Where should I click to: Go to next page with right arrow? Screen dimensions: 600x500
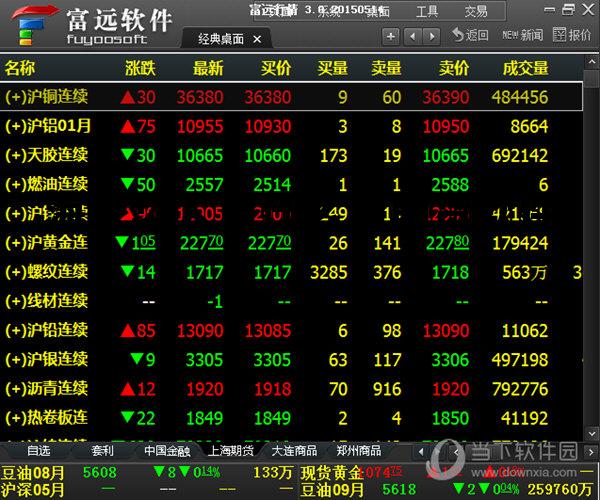pos(432,36)
